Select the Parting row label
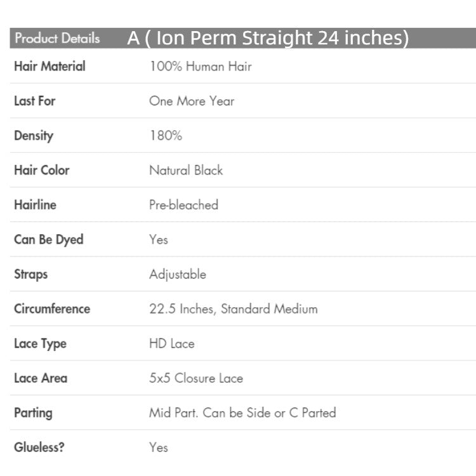 click(33, 413)
